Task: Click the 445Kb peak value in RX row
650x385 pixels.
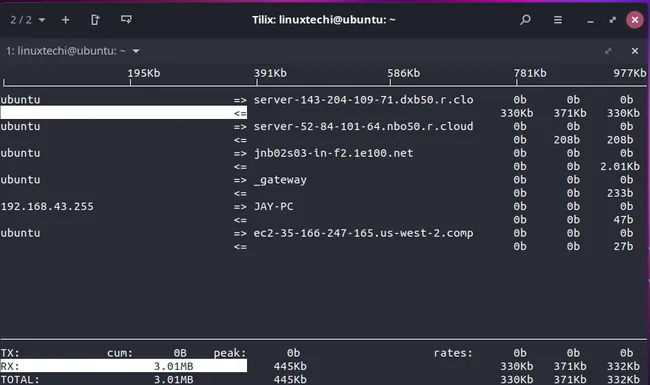Action: [x=290, y=366]
